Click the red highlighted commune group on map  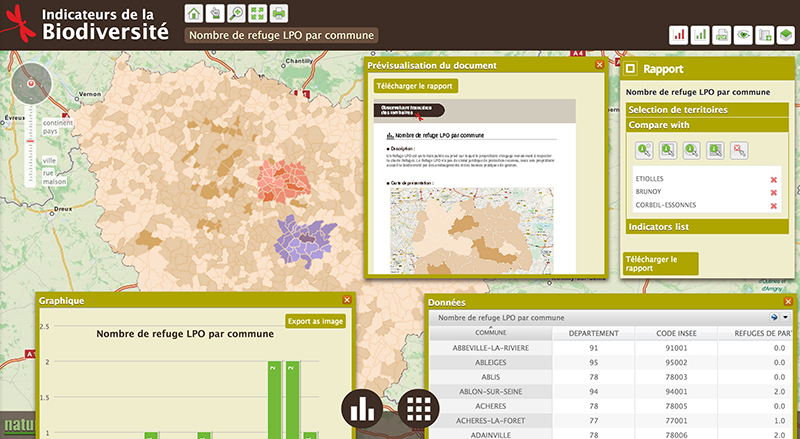283,182
